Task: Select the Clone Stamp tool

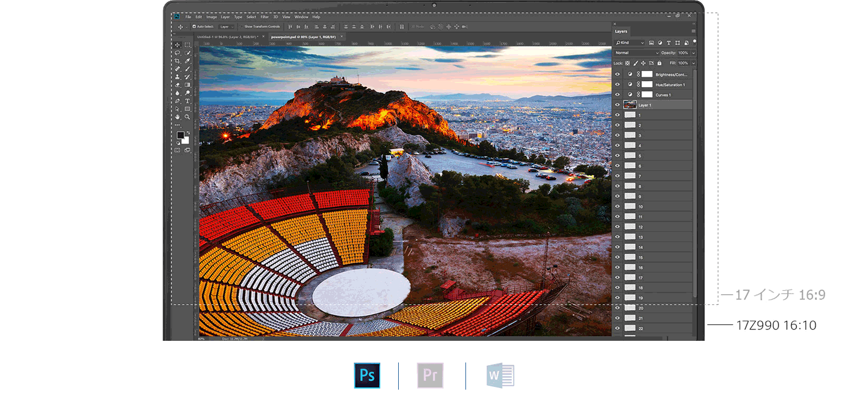Action: [x=177, y=77]
